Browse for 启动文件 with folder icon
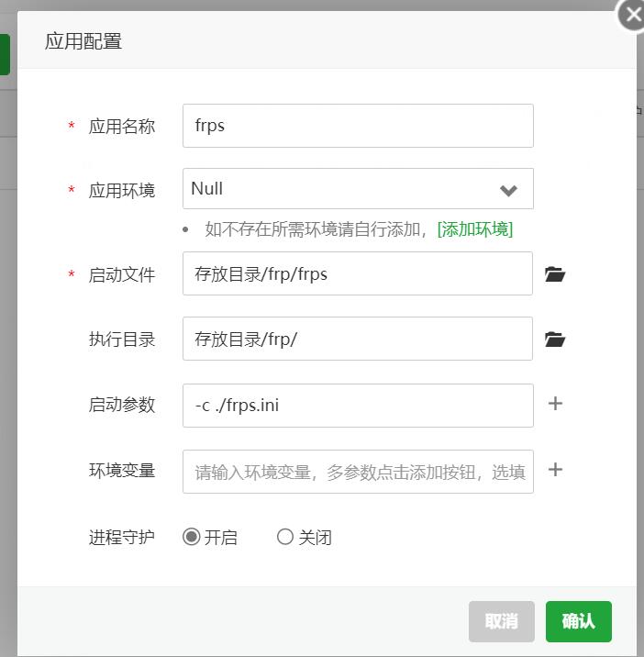The image size is (644, 657). point(555,274)
